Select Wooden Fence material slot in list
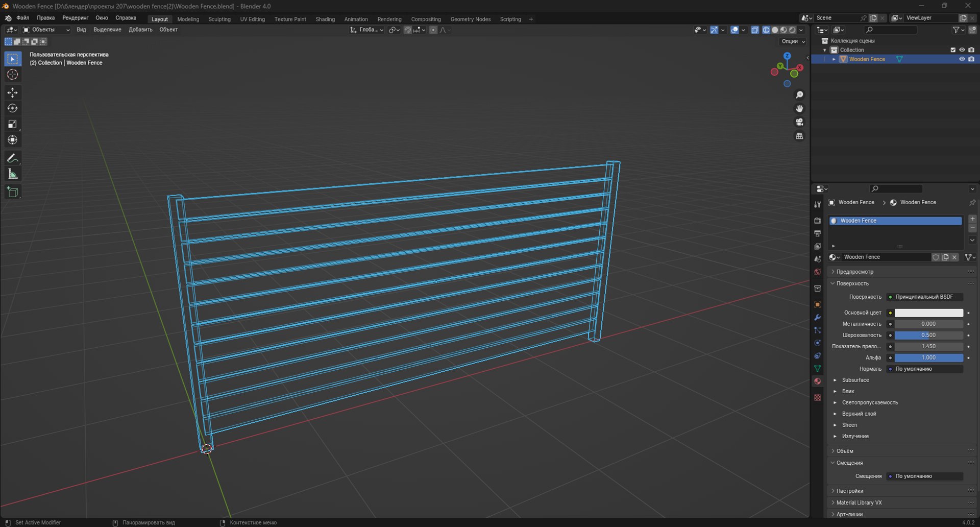Image resolution: width=980 pixels, height=527 pixels. [x=895, y=221]
